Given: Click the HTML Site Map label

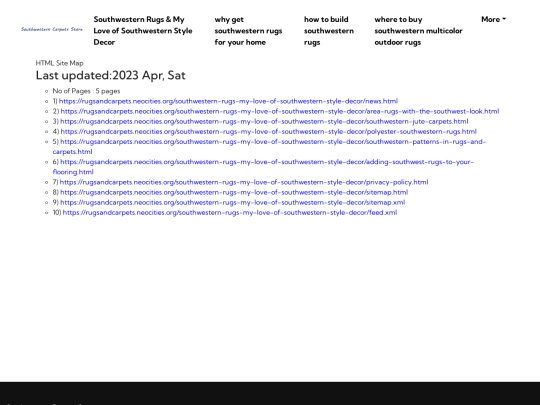Looking at the screenshot, I should (60, 63).
